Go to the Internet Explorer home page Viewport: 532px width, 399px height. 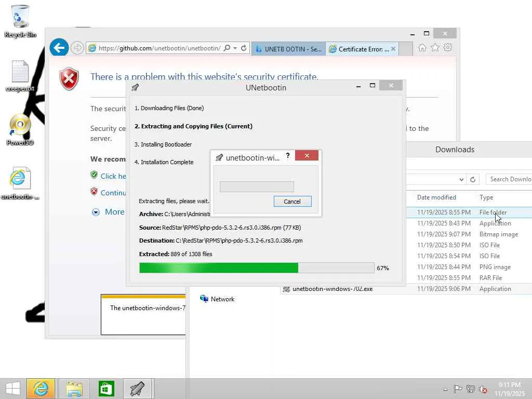click(422, 48)
